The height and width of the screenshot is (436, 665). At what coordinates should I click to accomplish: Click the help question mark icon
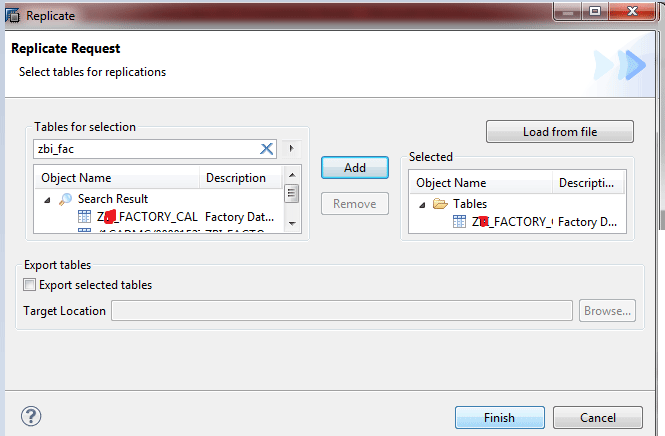click(31, 416)
